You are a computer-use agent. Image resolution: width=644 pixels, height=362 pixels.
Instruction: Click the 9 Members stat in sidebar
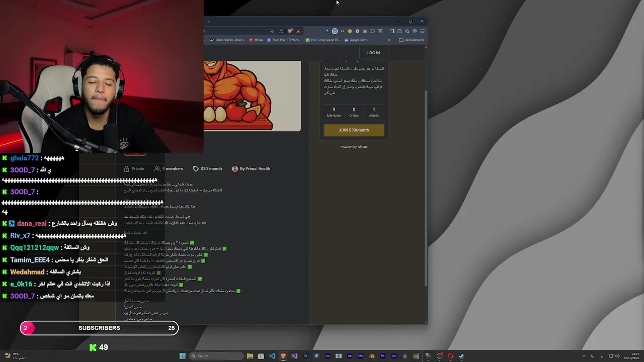(x=334, y=112)
